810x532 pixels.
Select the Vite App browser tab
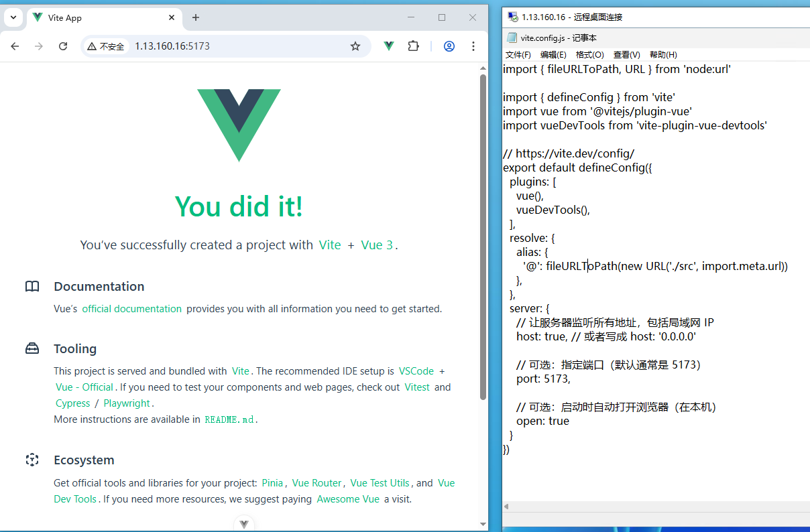tap(104, 18)
